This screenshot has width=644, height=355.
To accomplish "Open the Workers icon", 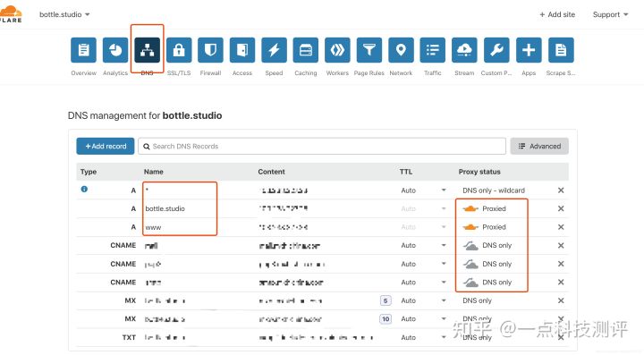I will pos(337,50).
